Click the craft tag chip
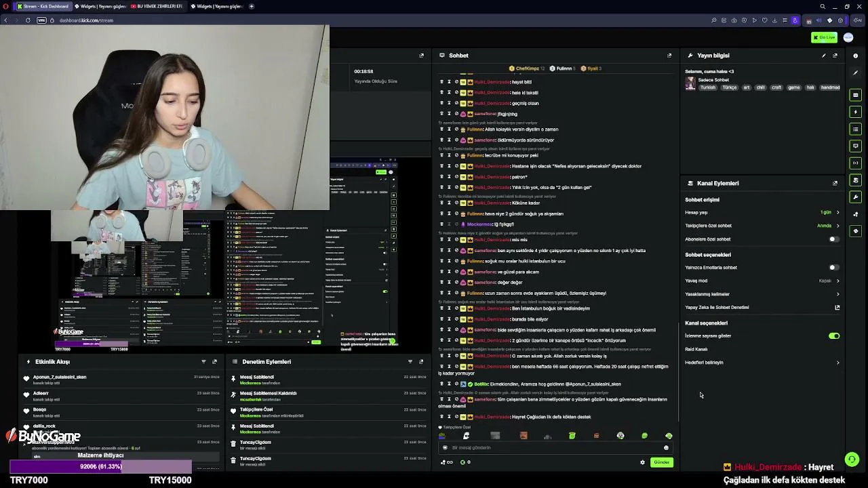 (x=776, y=87)
